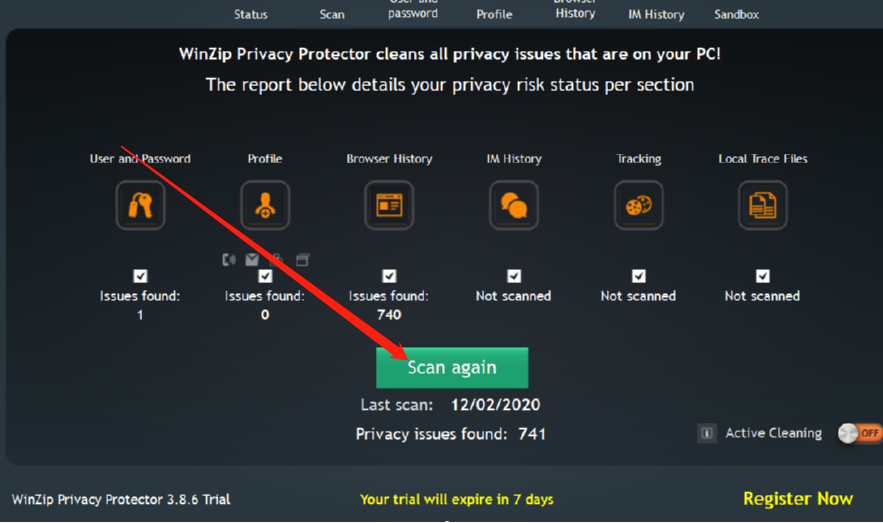Open the Sandbox tab
Image resolution: width=883 pixels, height=523 pixels.
point(736,15)
